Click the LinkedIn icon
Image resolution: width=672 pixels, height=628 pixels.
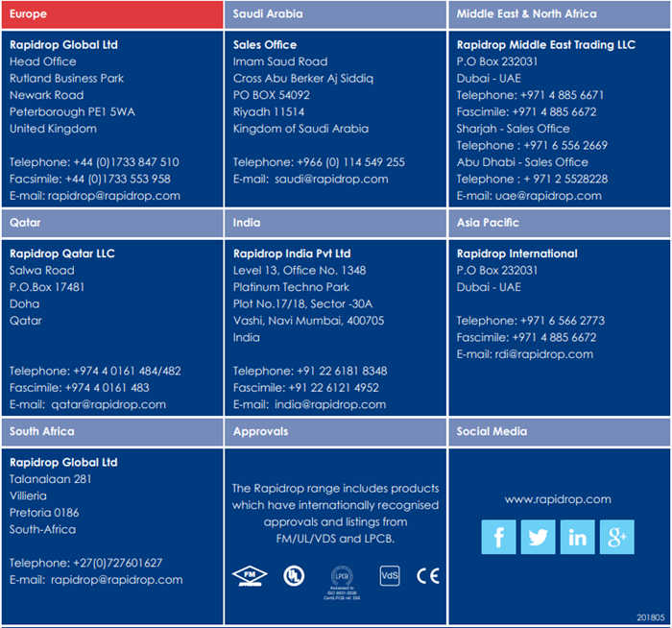coord(577,538)
